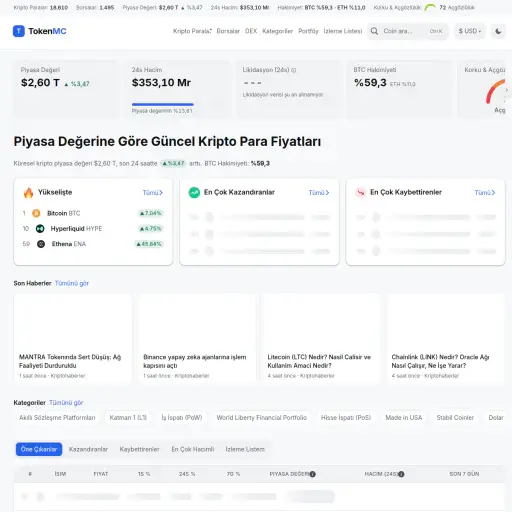Open the İzleme Listesi menu item
Viewport: 512px width, 512px height.
pos(343,31)
